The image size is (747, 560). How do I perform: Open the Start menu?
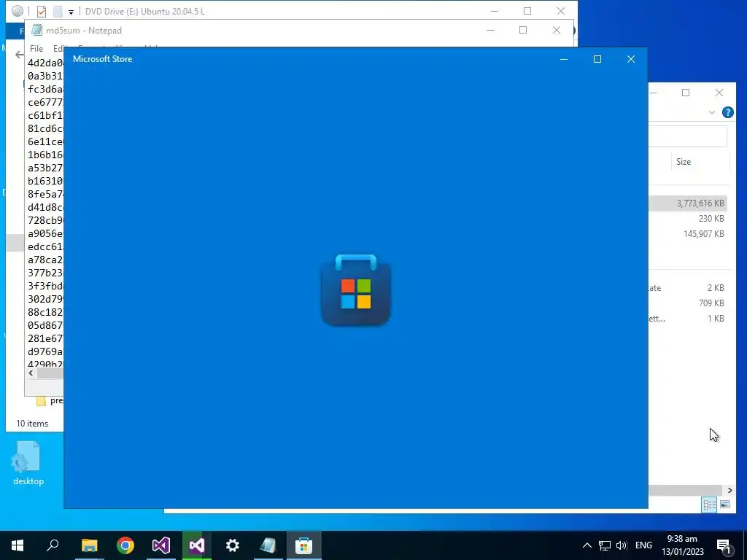(18, 545)
